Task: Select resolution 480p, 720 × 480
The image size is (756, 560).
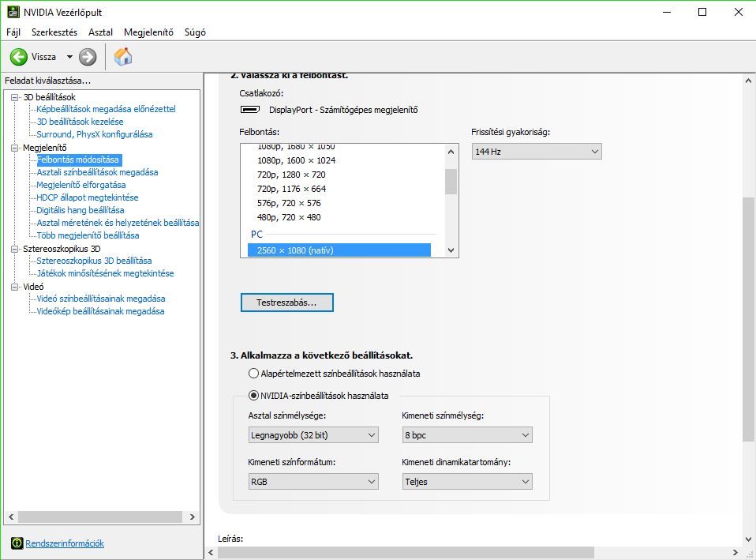Action: click(289, 217)
